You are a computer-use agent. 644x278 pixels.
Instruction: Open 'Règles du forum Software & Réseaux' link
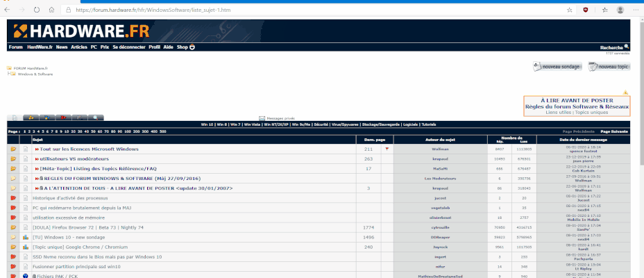pyautogui.click(x=577, y=106)
